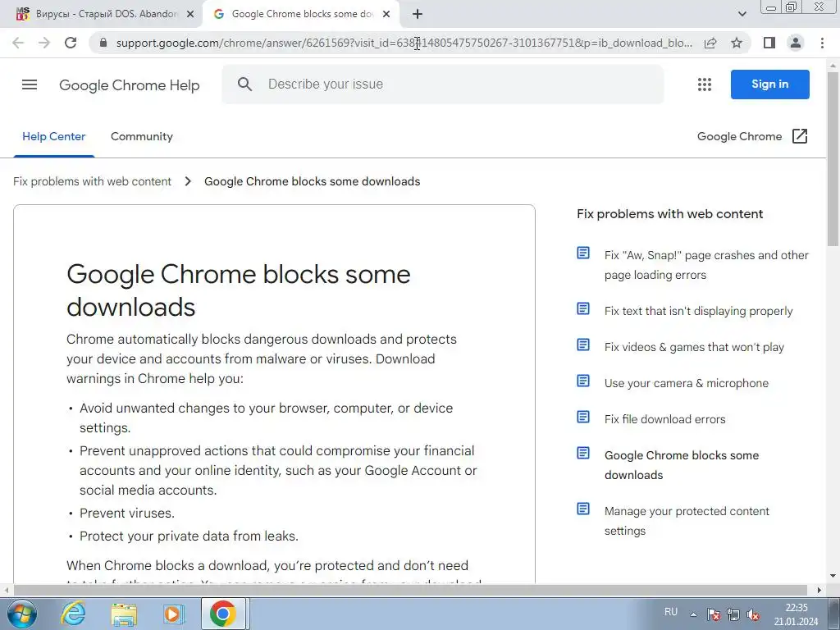
Task: Open the clock showing 22:35
Action: tap(796, 614)
